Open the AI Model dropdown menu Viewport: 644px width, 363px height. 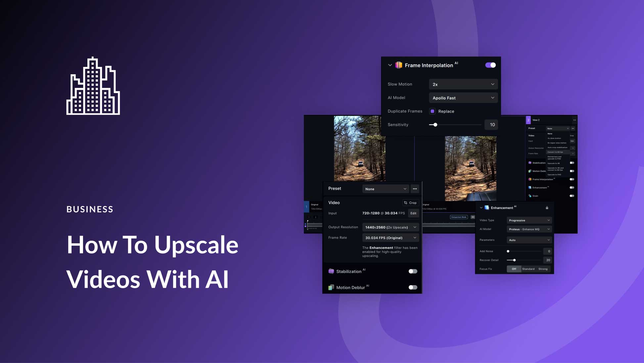point(462,97)
